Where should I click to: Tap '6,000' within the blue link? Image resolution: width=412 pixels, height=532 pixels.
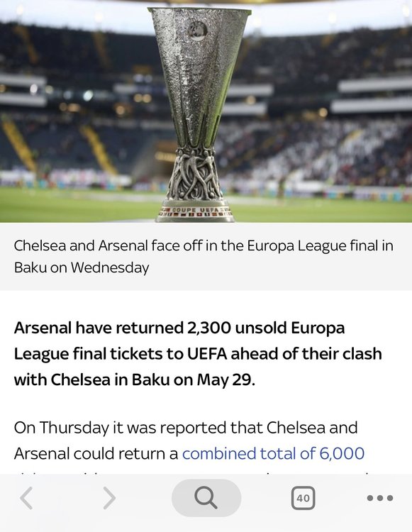coord(342,453)
